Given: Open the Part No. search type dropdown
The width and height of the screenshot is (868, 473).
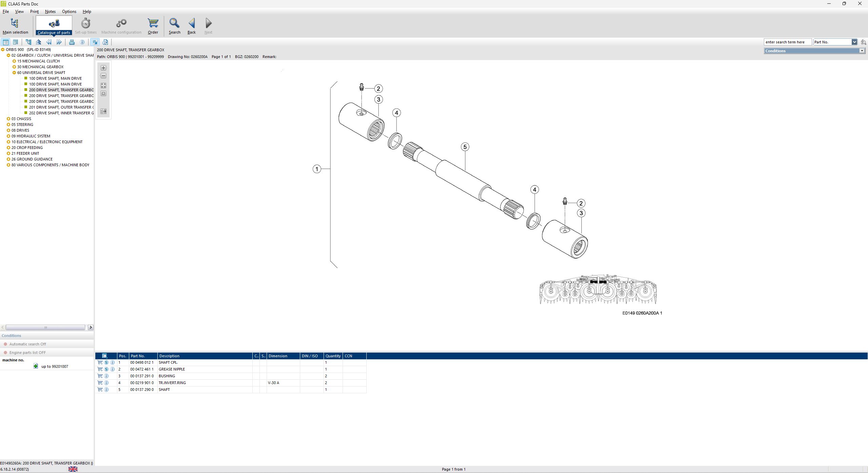Looking at the screenshot, I should 855,42.
